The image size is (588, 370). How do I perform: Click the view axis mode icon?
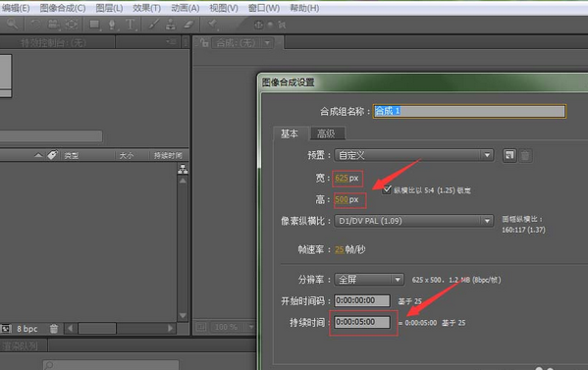pyautogui.click(x=282, y=26)
